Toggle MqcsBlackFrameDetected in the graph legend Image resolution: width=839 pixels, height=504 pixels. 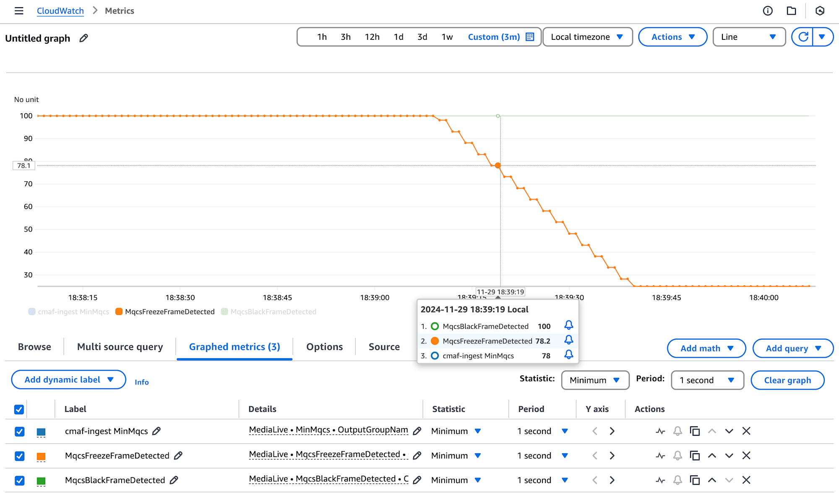coord(268,312)
